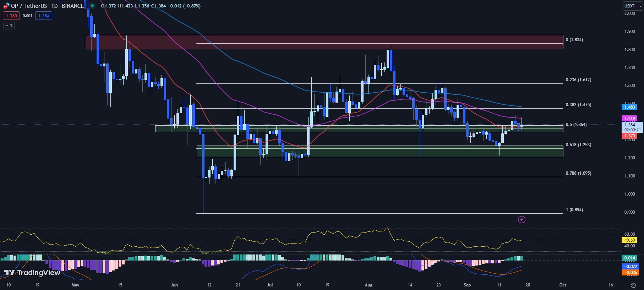Select the Fibonacci label 0.618 (1.253)
This screenshot has width=644, height=290.
578,145
